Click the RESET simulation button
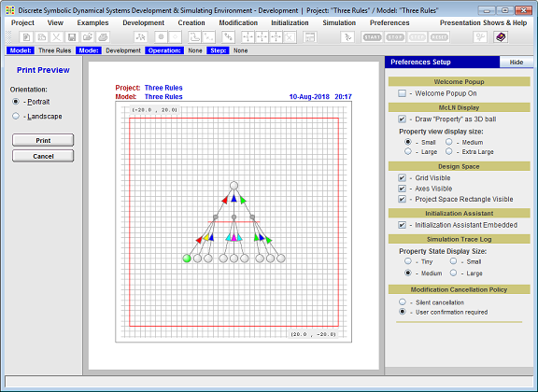The width and height of the screenshot is (538, 392). (439, 37)
